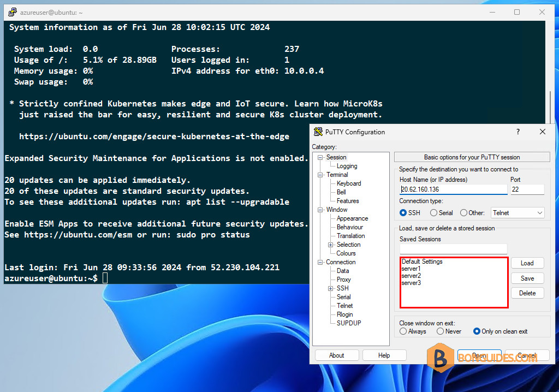Open Terminal settings category
Image resolution: width=559 pixels, height=392 pixels.
(x=337, y=175)
